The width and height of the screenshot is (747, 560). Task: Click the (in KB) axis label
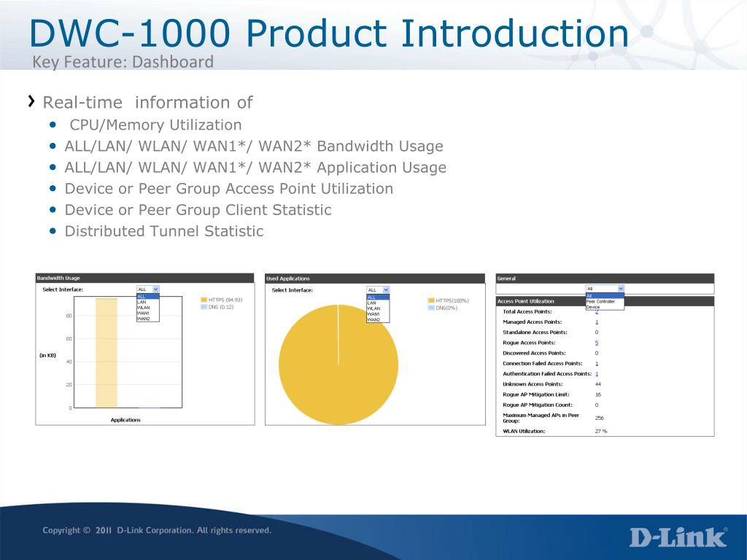(47, 355)
